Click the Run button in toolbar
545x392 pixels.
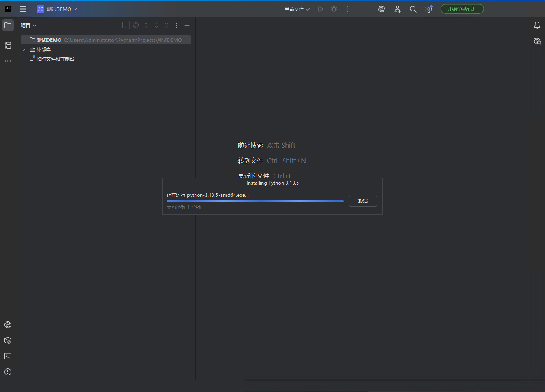[321, 9]
